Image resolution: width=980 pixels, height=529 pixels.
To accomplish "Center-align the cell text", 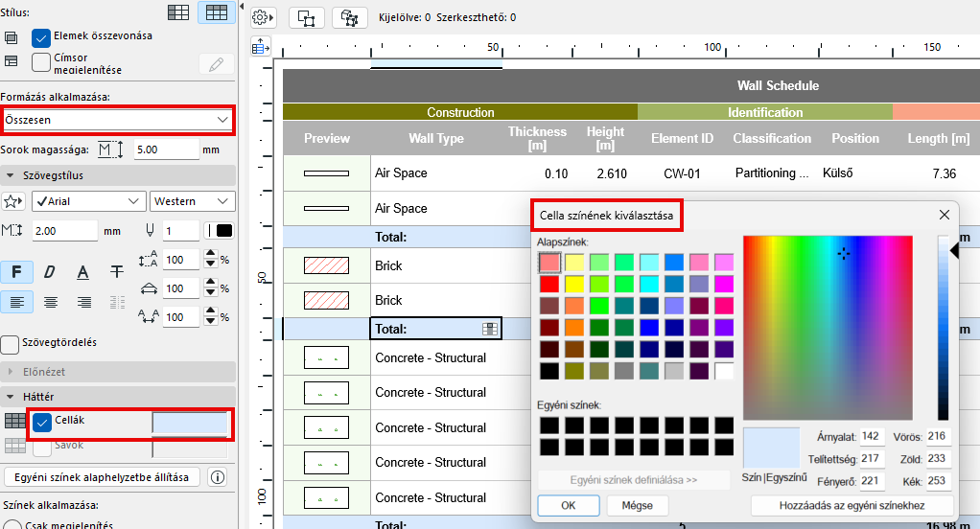I will click(50, 302).
